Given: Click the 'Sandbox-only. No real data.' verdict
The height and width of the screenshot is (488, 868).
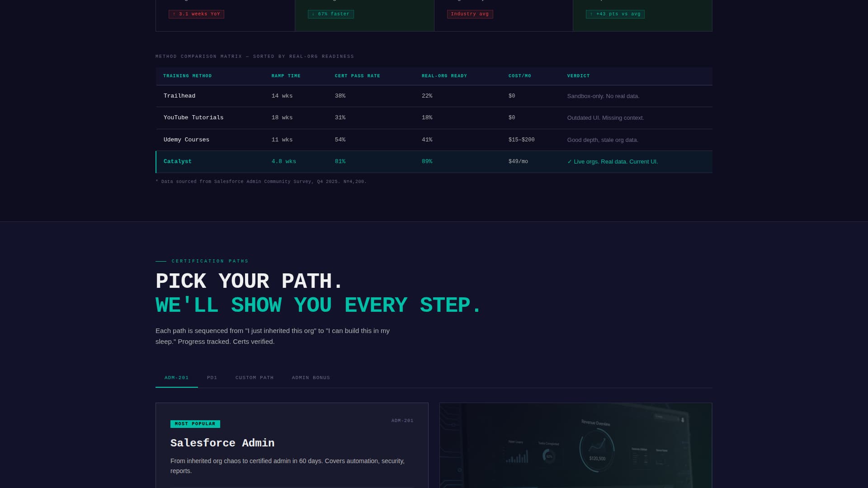Looking at the screenshot, I should click(x=603, y=96).
